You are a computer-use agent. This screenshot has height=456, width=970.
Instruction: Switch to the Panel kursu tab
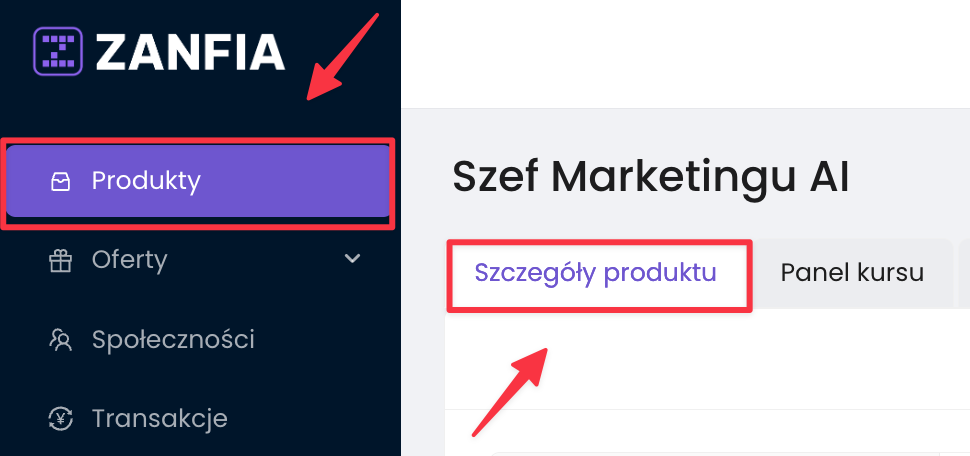click(x=852, y=273)
